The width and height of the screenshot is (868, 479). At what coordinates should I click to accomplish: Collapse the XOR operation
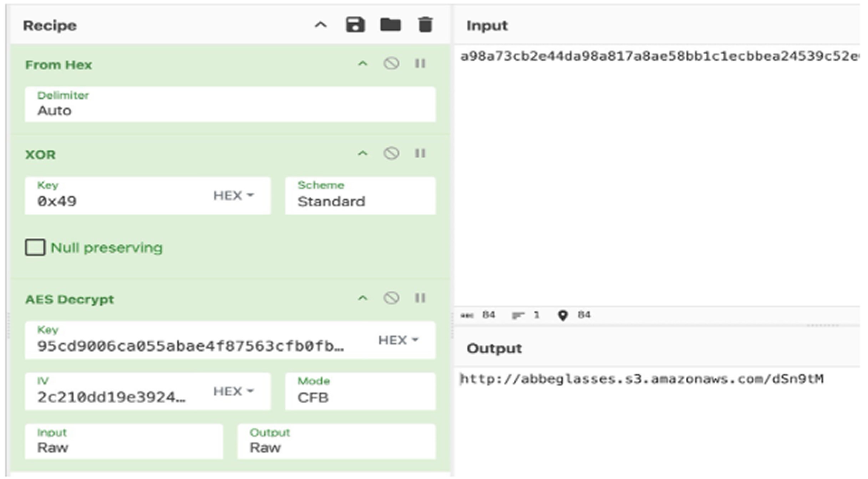click(x=362, y=154)
